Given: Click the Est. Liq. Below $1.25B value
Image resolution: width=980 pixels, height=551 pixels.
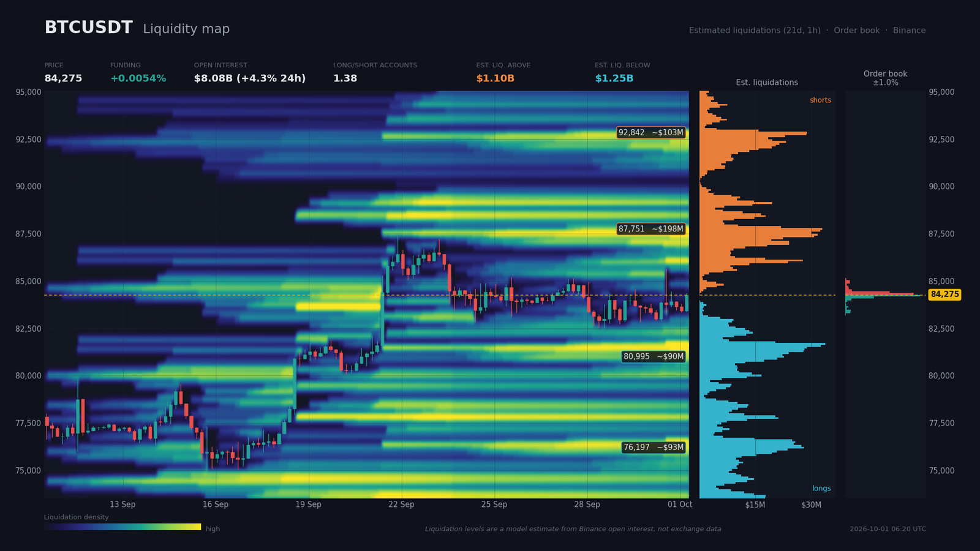Looking at the screenshot, I should pos(614,78).
